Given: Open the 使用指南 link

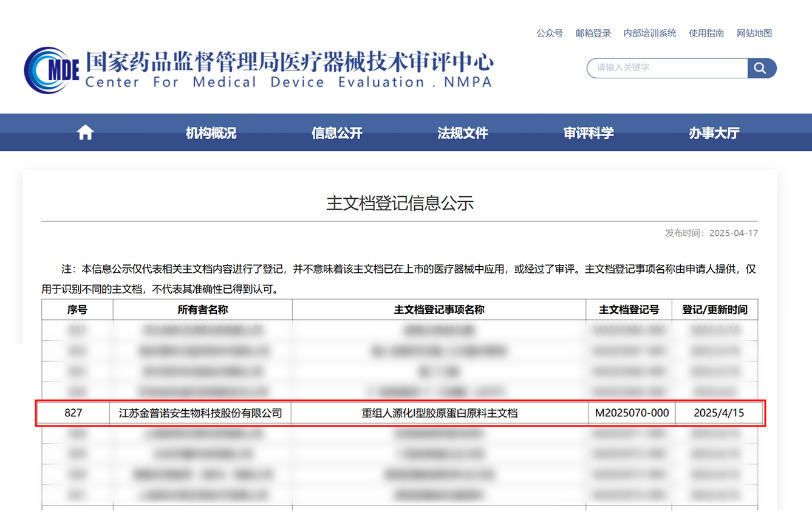Looking at the screenshot, I should (x=706, y=33).
